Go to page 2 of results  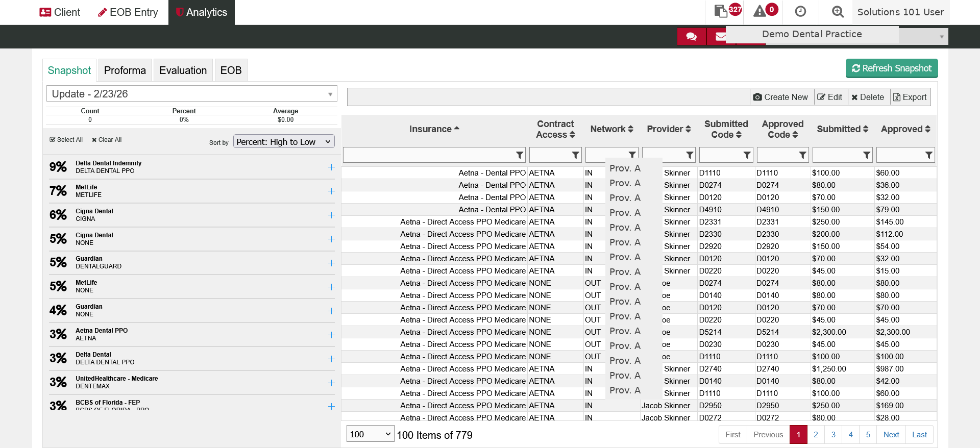(x=816, y=435)
